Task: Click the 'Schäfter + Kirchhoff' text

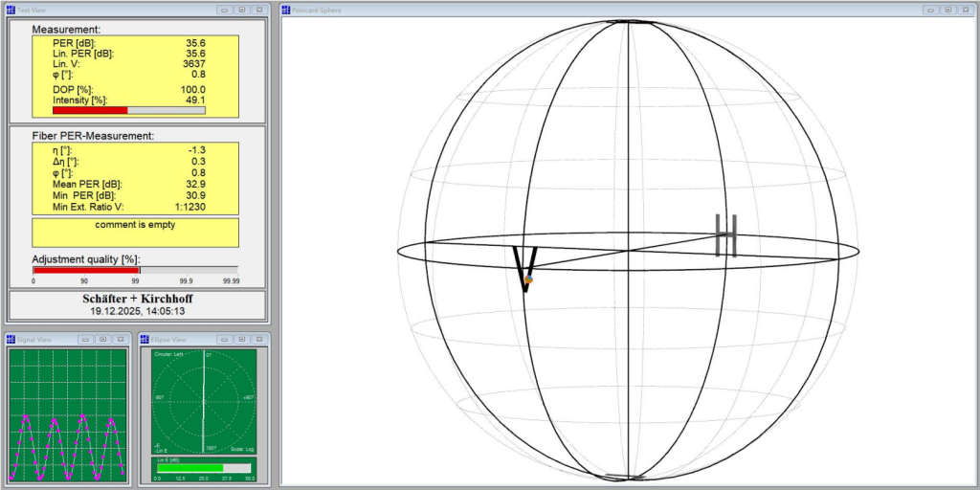Action: (138, 300)
